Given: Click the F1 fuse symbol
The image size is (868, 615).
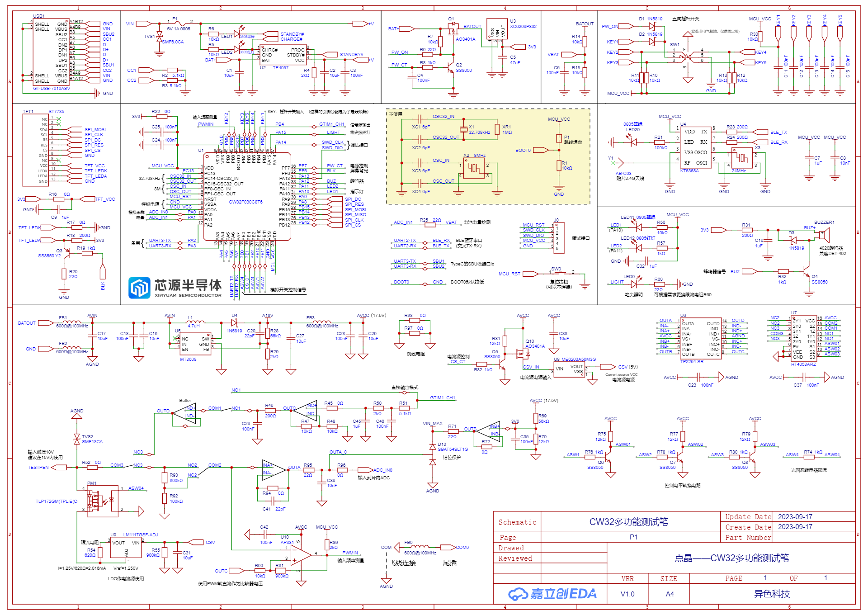Looking at the screenshot, I should point(179,23).
